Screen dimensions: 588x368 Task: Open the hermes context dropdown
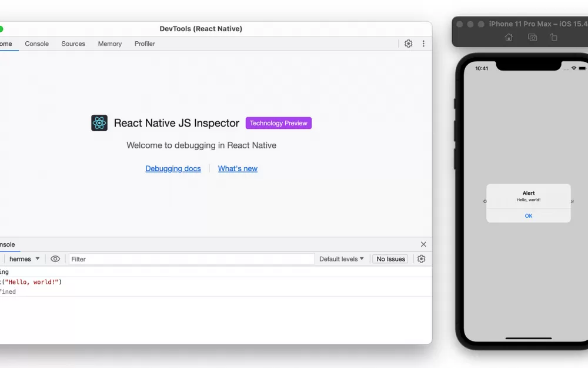coord(24,258)
